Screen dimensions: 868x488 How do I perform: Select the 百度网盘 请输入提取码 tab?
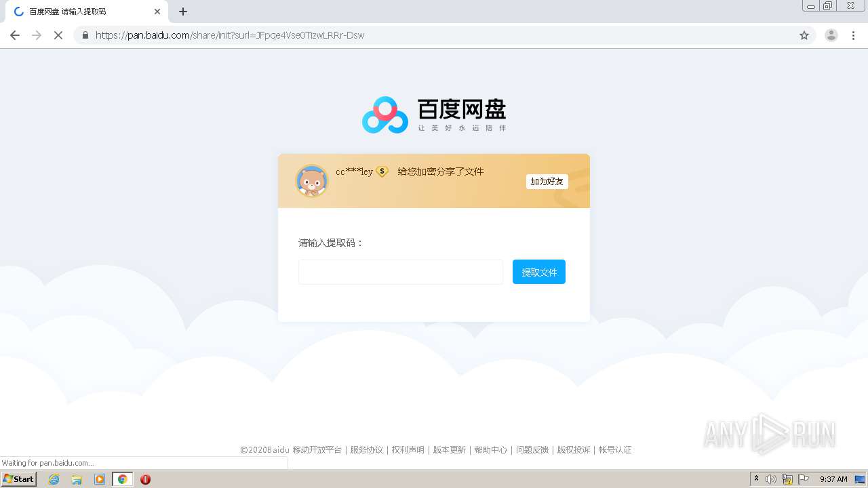(86, 12)
